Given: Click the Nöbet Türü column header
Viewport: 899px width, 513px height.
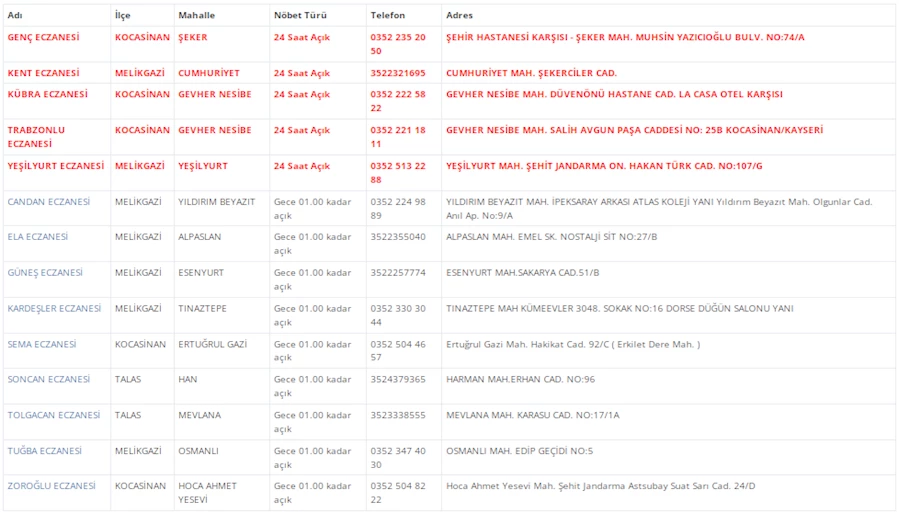Looking at the screenshot, I should coord(301,16).
